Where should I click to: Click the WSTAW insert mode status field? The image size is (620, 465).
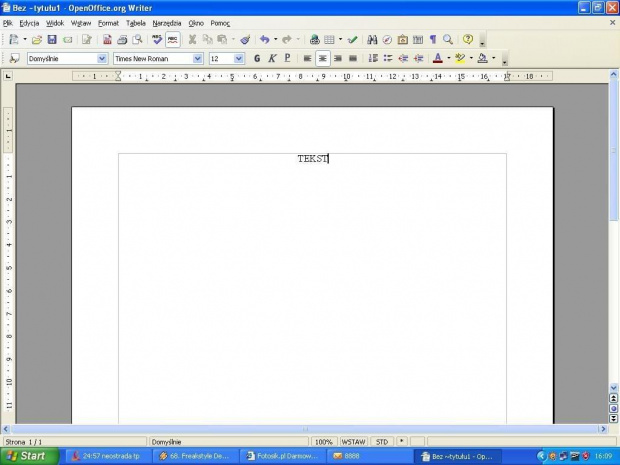[353, 441]
